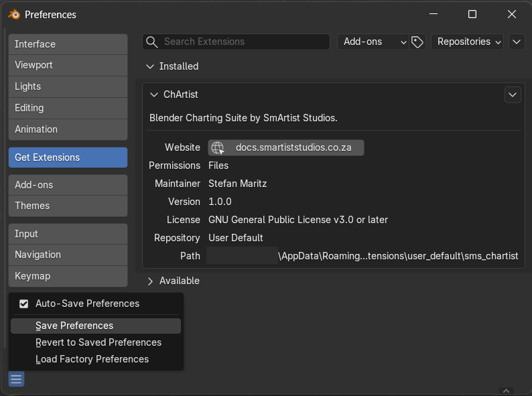532x396 pixels.
Task: Click the User Default repository value
Action: (x=235, y=238)
